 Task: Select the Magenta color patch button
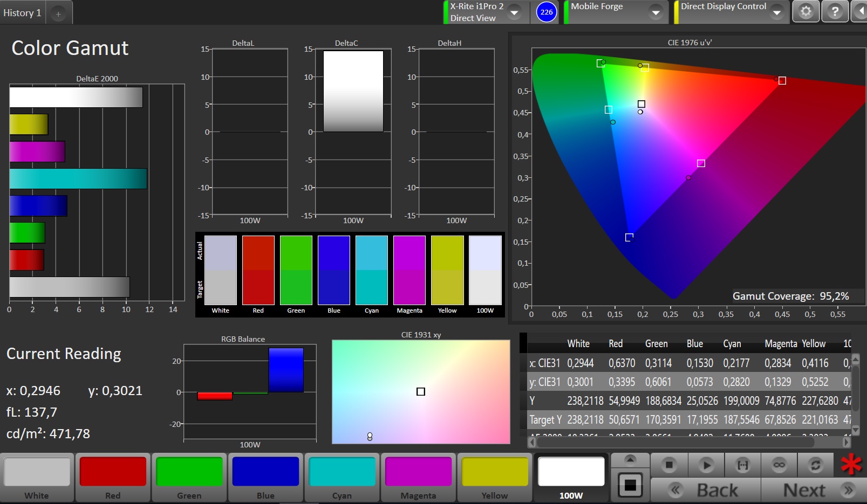coord(418,478)
